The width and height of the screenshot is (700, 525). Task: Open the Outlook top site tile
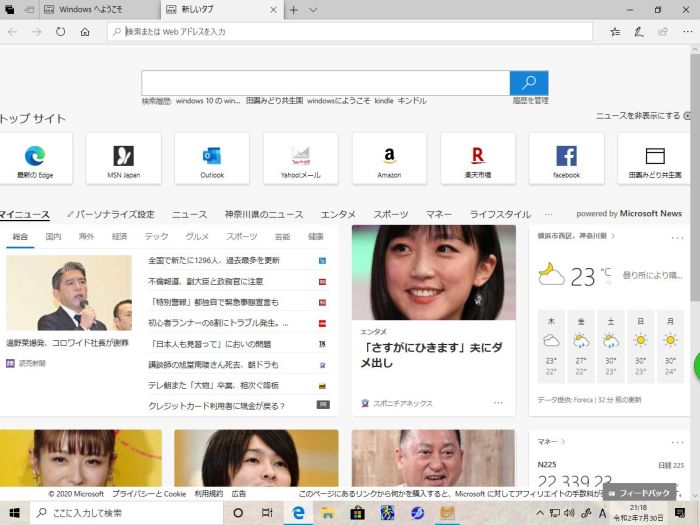click(212, 158)
